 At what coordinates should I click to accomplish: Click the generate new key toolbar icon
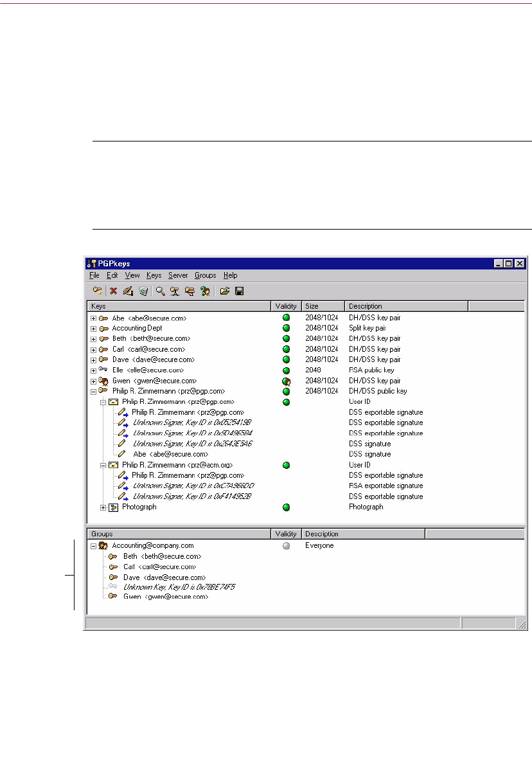98,291
